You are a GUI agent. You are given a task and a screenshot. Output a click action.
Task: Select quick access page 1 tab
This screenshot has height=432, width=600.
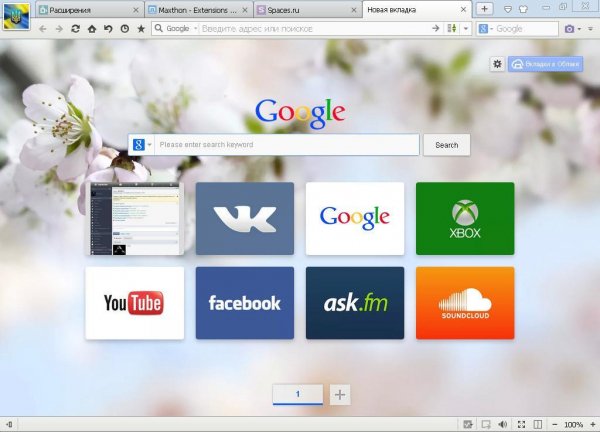point(298,394)
